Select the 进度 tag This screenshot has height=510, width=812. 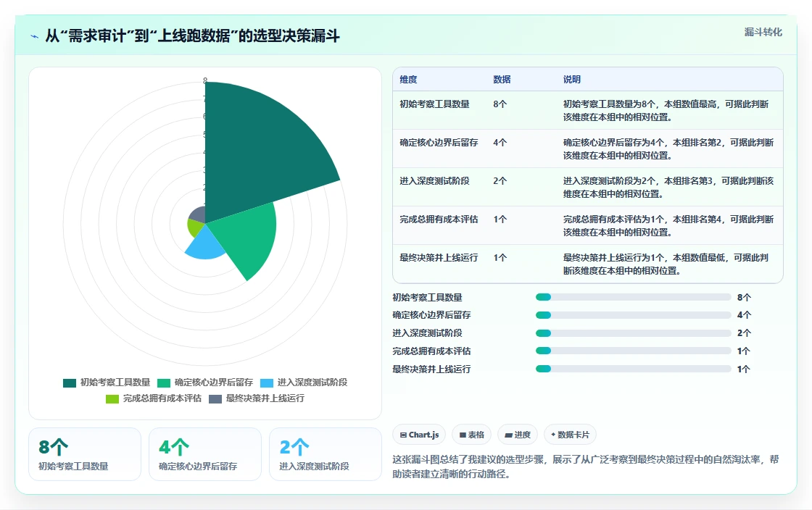(x=518, y=435)
